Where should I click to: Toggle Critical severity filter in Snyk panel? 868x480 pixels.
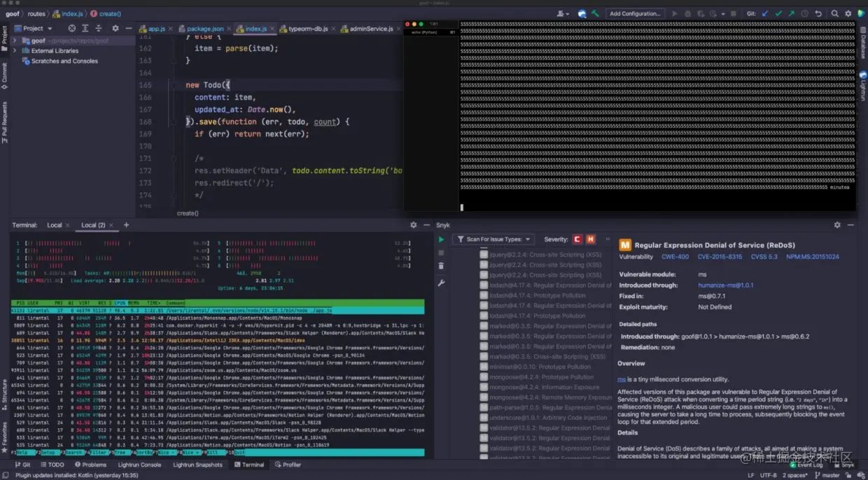click(x=577, y=239)
